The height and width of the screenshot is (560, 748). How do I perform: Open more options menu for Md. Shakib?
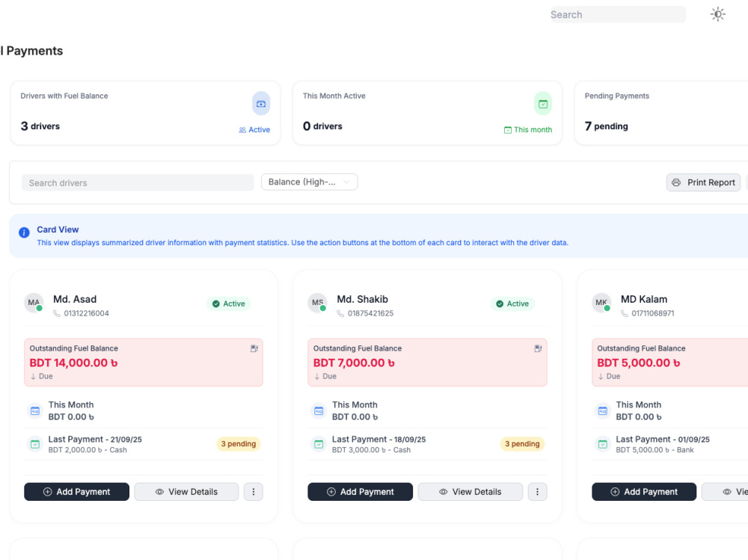(537, 492)
